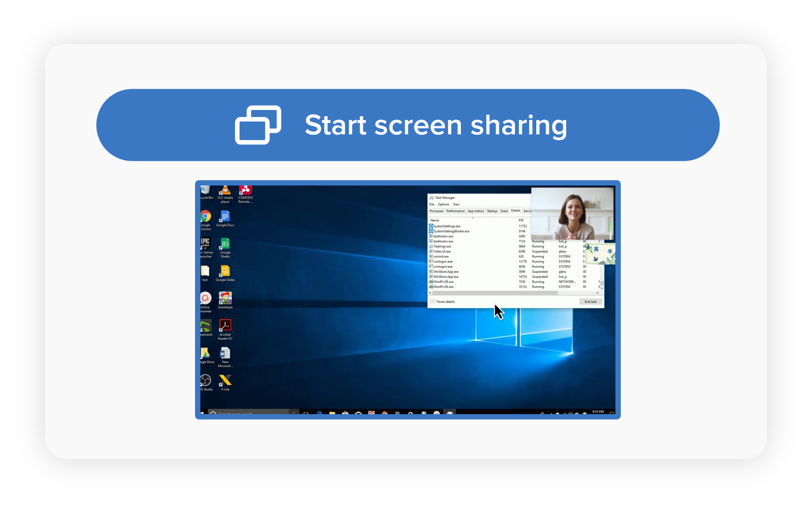Click the horizontal scrollbar in Task Manager
812x505 pixels.
tap(495, 293)
